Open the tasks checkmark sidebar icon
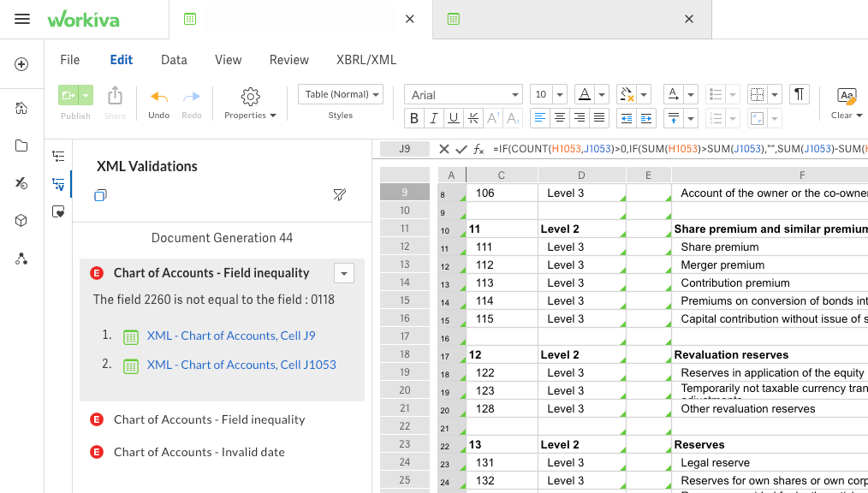 point(21,183)
